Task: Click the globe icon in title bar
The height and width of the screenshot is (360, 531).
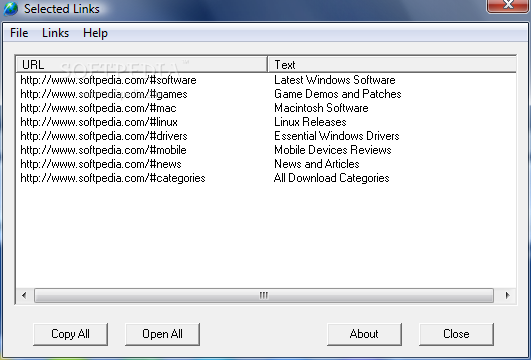Action: coord(11,8)
